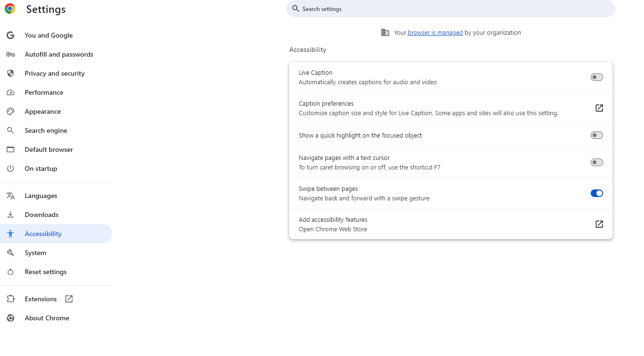Click the translate icon for Languages
Screen dimensions: 644x356
[x=10, y=196]
